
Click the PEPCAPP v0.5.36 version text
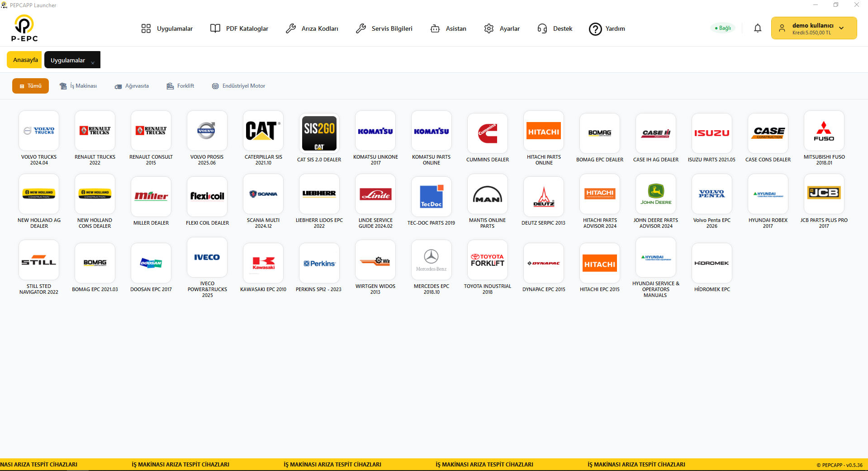pyautogui.click(x=840, y=465)
